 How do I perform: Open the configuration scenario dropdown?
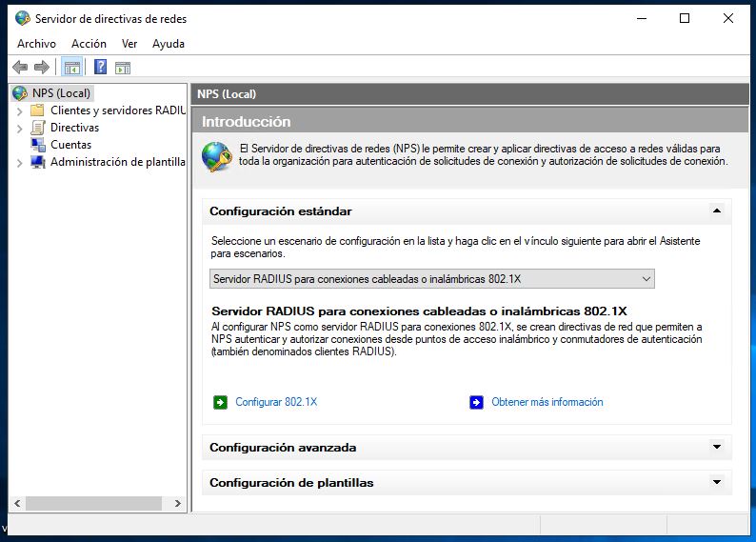pos(432,279)
